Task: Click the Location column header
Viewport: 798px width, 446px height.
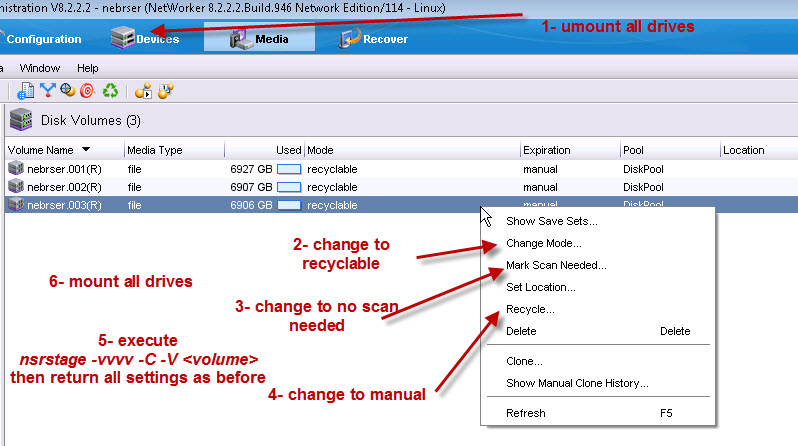Action: click(x=744, y=150)
